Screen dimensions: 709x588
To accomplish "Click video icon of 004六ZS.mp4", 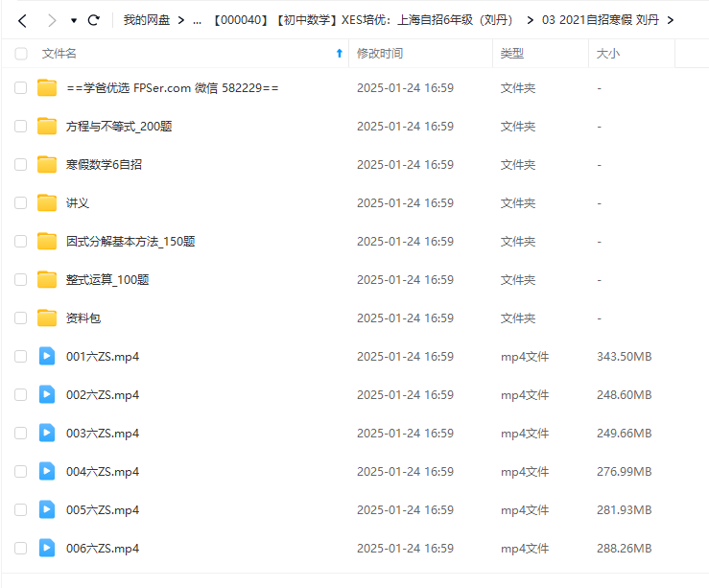I will pos(47,471).
